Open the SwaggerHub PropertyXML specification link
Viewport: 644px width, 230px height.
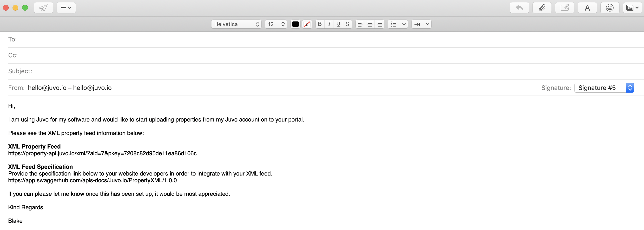pos(92,180)
